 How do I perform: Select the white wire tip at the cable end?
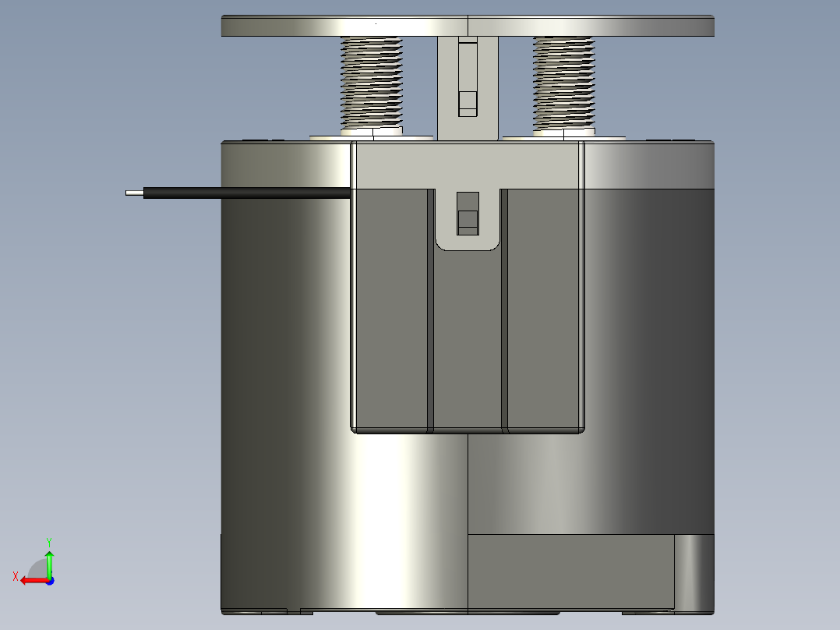(x=135, y=193)
